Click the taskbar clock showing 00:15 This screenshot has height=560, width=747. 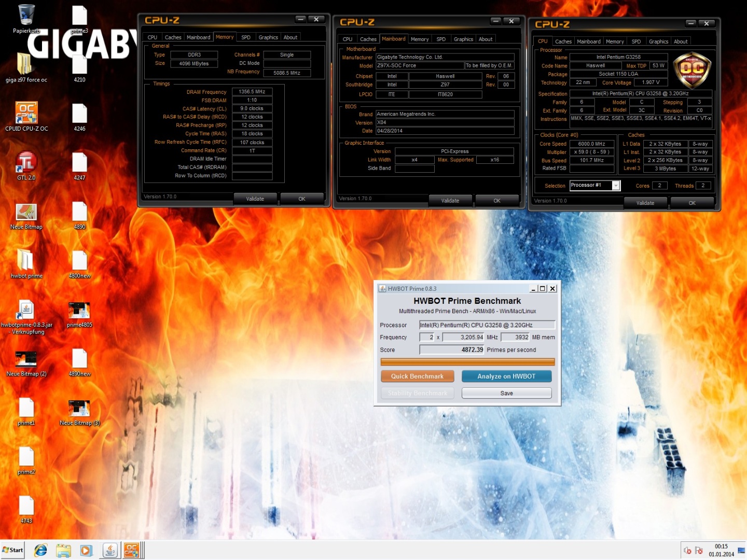[x=721, y=550]
